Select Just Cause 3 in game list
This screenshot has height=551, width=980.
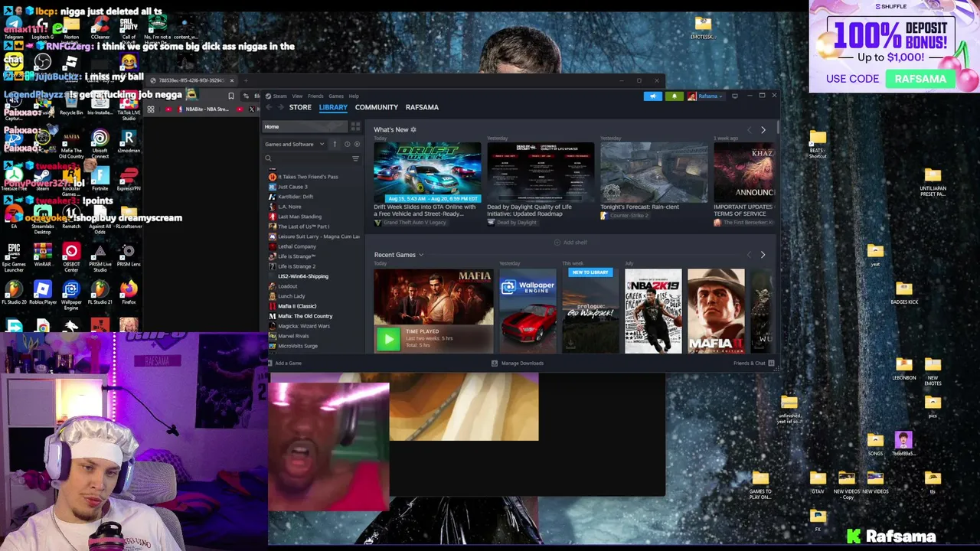[x=292, y=187]
